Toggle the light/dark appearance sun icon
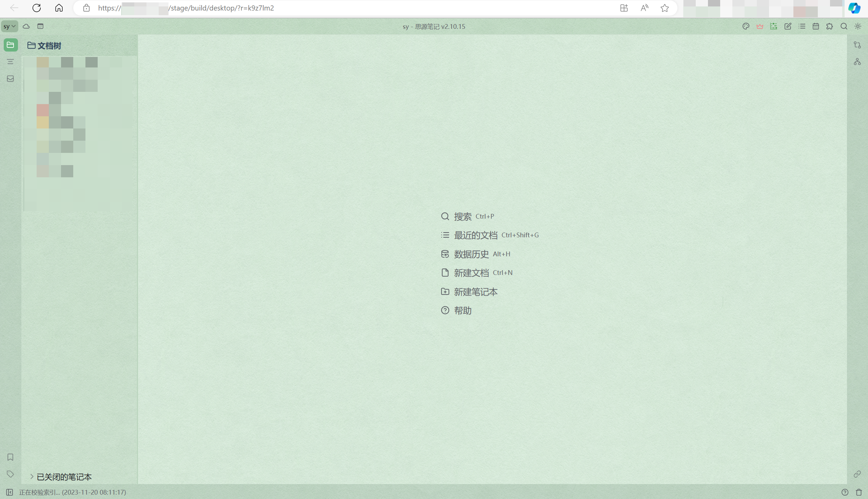This screenshot has height=499, width=868. (x=858, y=26)
